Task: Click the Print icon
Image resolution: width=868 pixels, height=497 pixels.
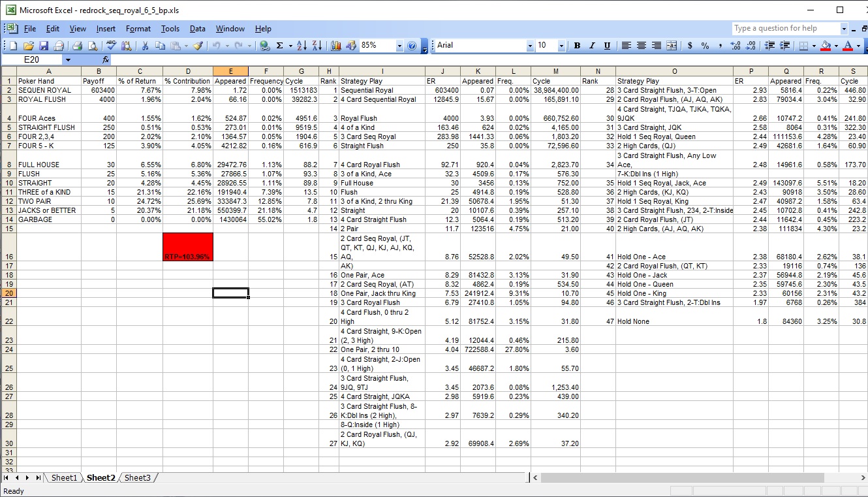Action: (x=77, y=46)
